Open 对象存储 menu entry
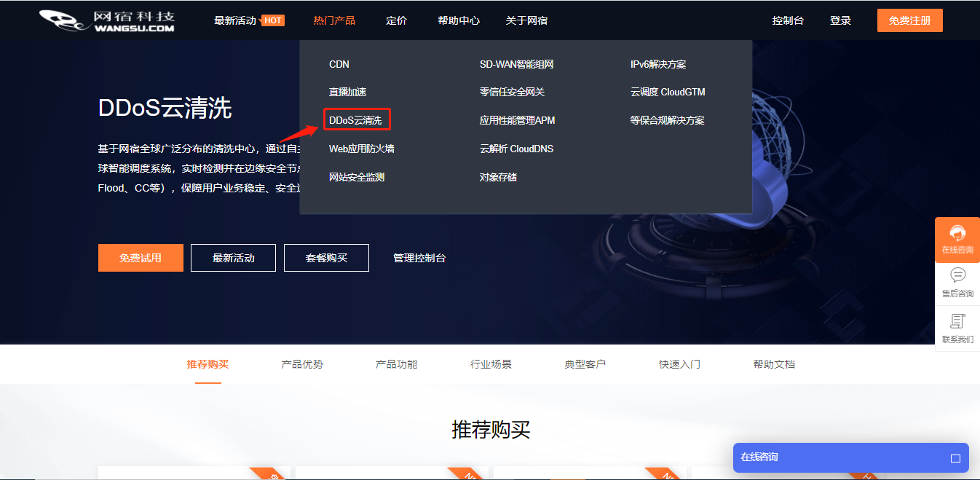980x480 pixels. [x=498, y=177]
